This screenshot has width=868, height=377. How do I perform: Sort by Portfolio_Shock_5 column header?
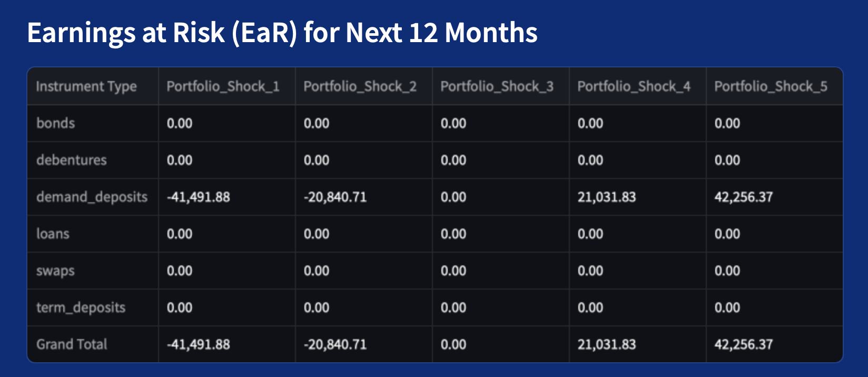click(x=771, y=86)
